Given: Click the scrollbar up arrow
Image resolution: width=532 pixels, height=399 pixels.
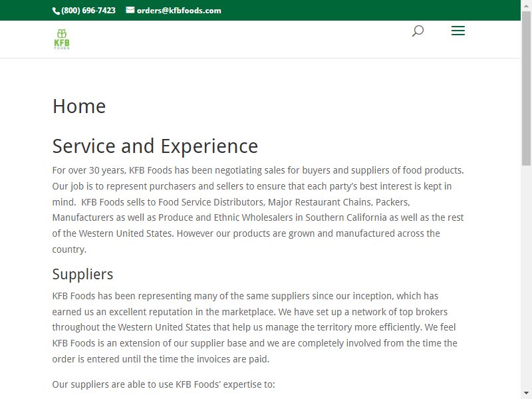Looking at the screenshot, I should click(x=526, y=6).
